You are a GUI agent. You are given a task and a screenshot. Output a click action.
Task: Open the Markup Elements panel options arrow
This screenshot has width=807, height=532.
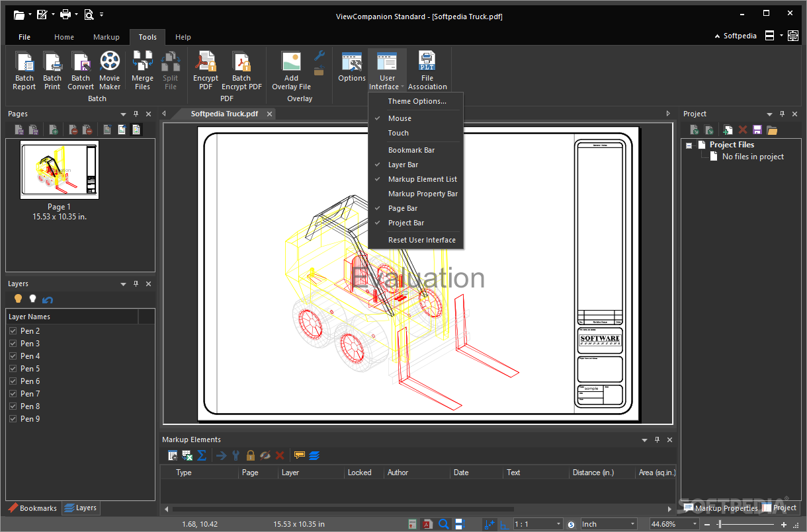tap(645, 440)
